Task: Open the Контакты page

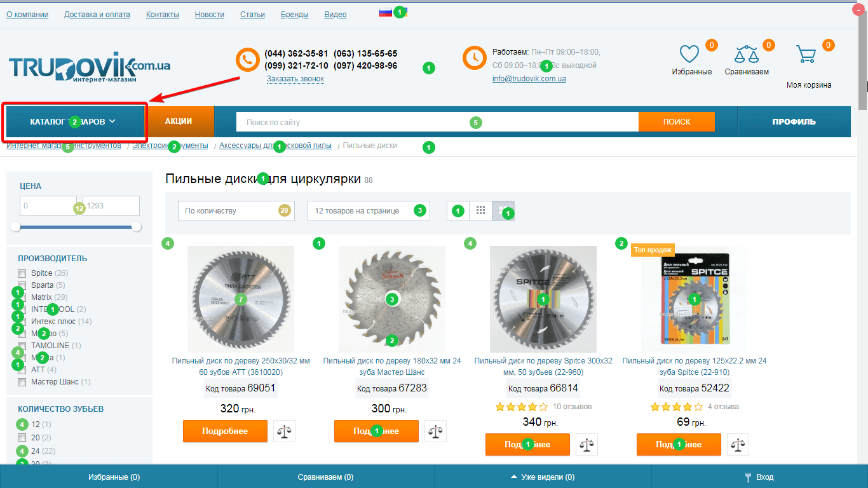Action: point(163,15)
